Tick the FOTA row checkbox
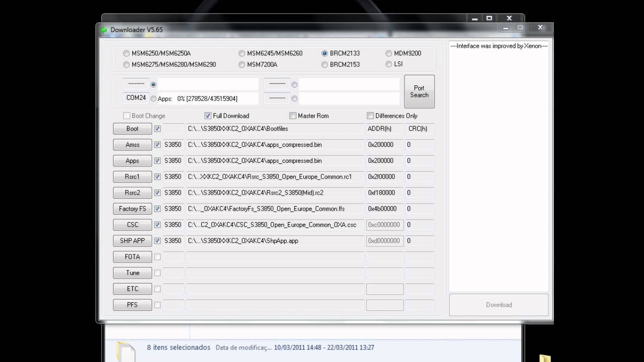Viewport: 644px width, 362px height. pos(157,257)
